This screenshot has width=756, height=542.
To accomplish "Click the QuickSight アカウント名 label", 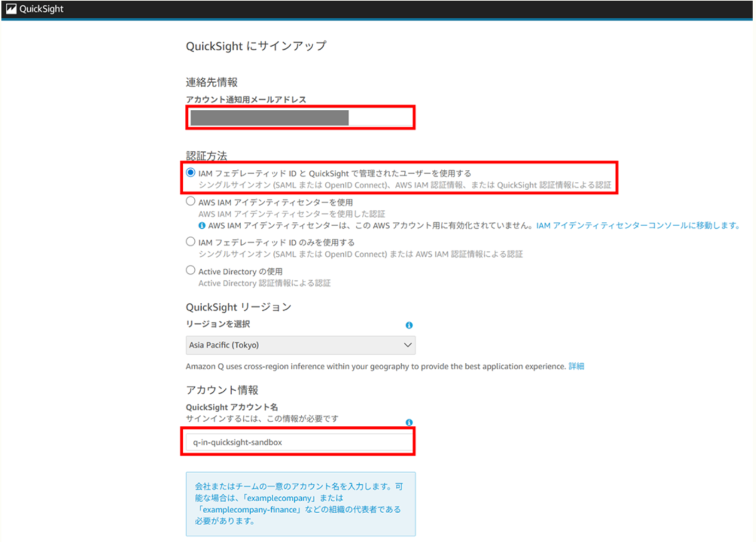I will pyautogui.click(x=232, y=407).
